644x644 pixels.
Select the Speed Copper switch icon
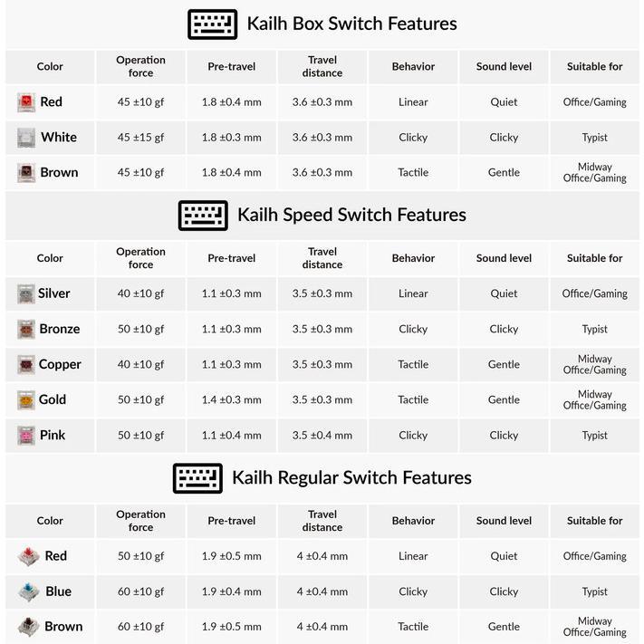[x=25, y=364]
